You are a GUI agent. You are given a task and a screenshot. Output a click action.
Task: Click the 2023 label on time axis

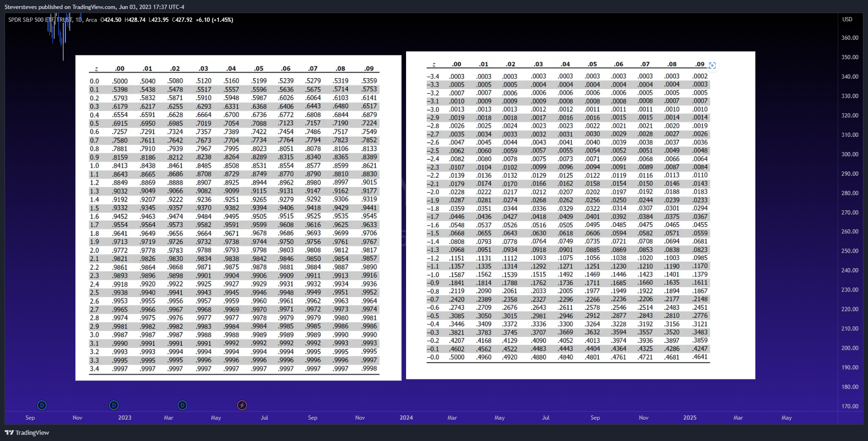(124, 418)
